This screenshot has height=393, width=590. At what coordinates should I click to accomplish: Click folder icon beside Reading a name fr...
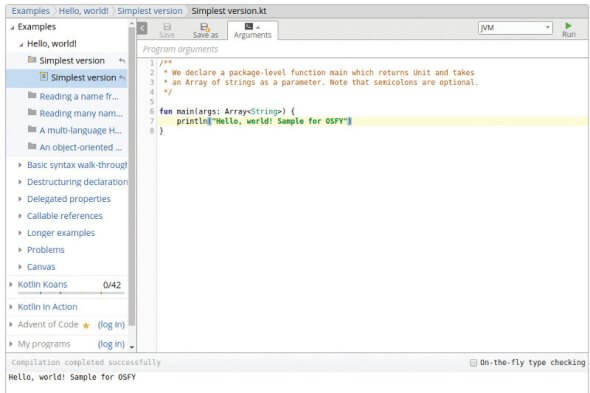[x=32, y=95]
